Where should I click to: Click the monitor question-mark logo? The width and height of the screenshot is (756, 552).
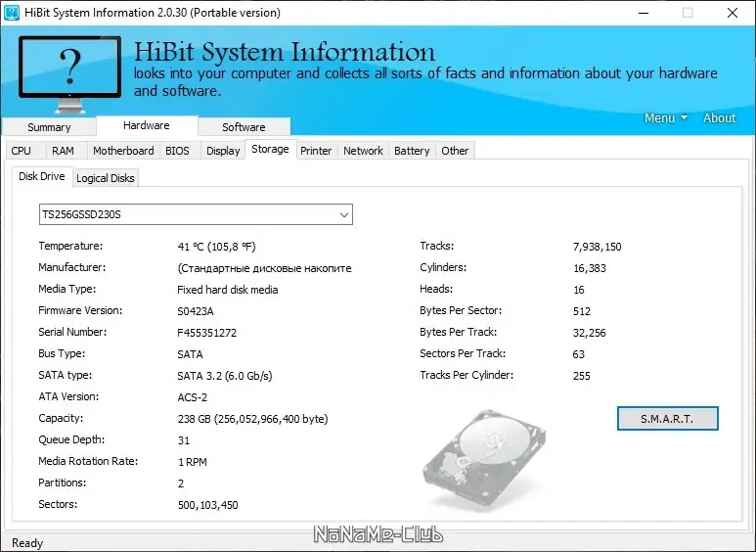point(69,73)
